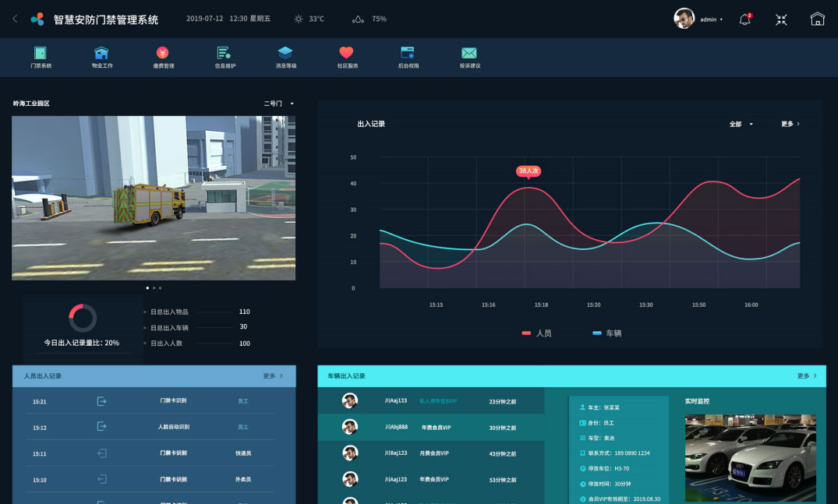This screenshot has height=504, width=838.
Task: Click the back arrow beside the logo
Action: (x=15, y=19)
